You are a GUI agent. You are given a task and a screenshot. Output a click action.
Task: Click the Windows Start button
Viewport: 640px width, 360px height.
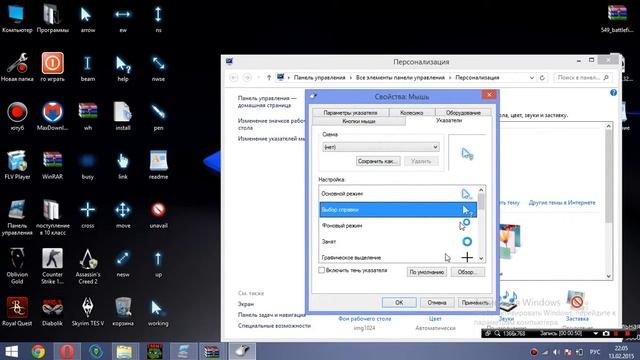point(11,351)
